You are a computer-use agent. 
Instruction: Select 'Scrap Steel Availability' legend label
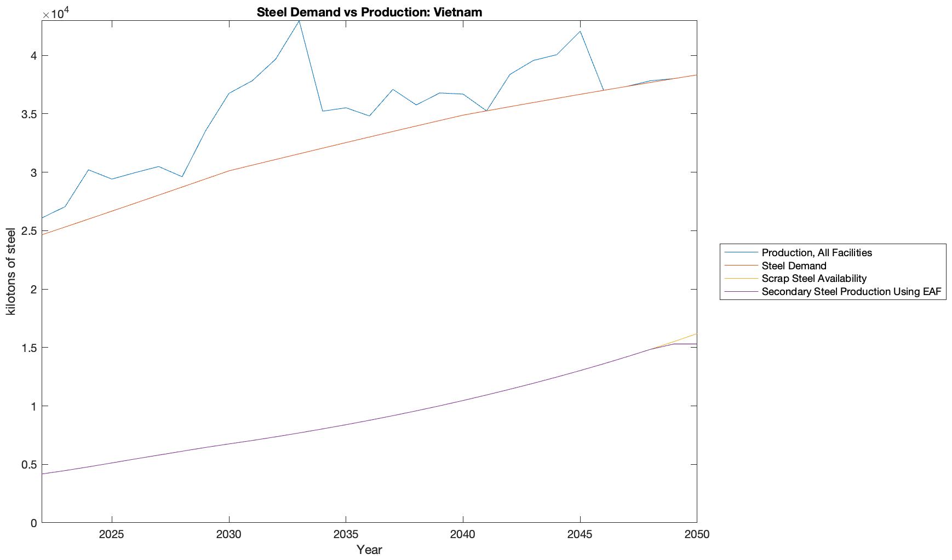tap(813, 279)
